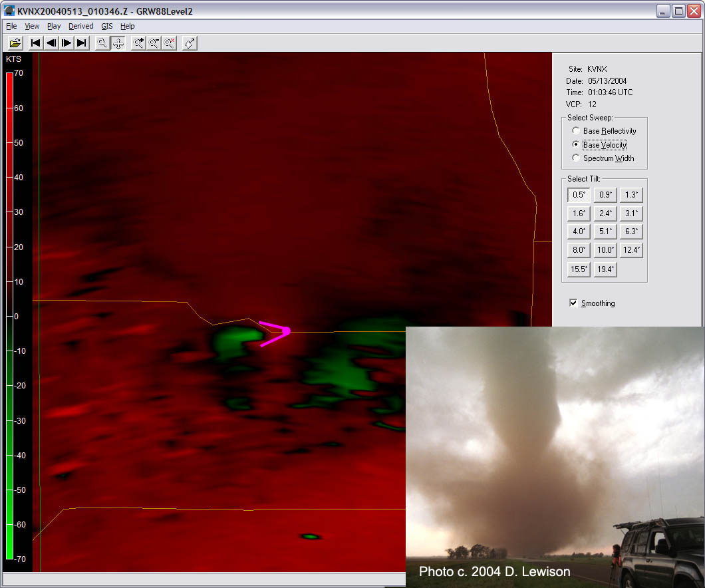Select the Zoom magnifier tool
705x588 pixels.
click(x=101, y=43)
